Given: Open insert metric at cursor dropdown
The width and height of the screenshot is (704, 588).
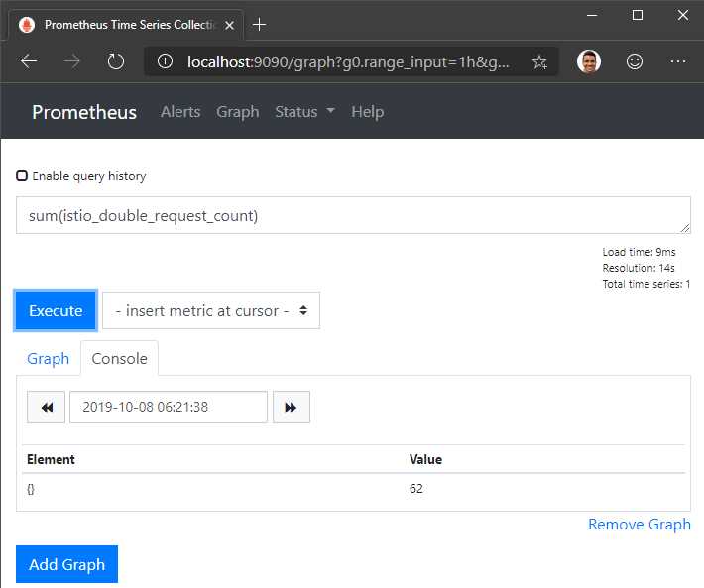Looking at the screenshot, I should 211,310.
